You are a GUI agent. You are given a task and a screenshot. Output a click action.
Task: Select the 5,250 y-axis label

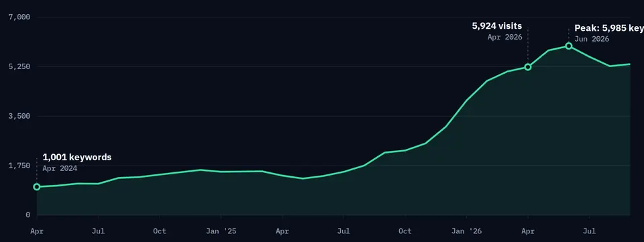tap(19, 66)
